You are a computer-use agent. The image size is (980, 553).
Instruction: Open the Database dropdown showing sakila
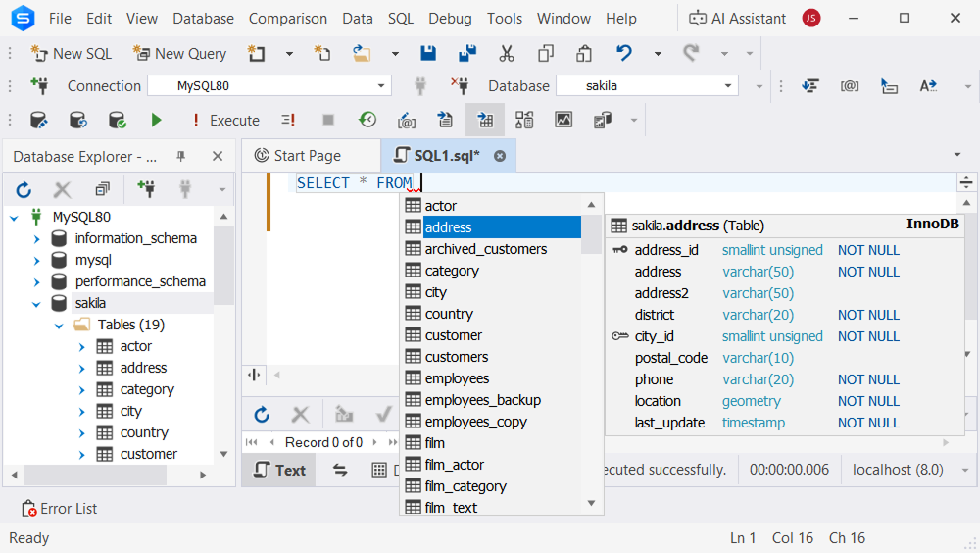[x=727, y=85]
